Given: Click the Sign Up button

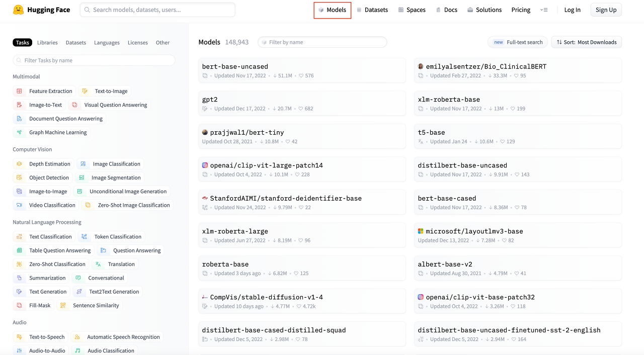Looking at the screenshot, I should point(606,10).
